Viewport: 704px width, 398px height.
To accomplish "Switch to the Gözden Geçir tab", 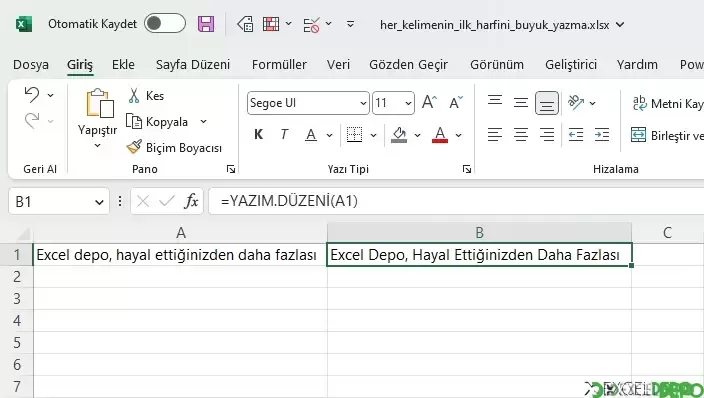I will (409, 65).
